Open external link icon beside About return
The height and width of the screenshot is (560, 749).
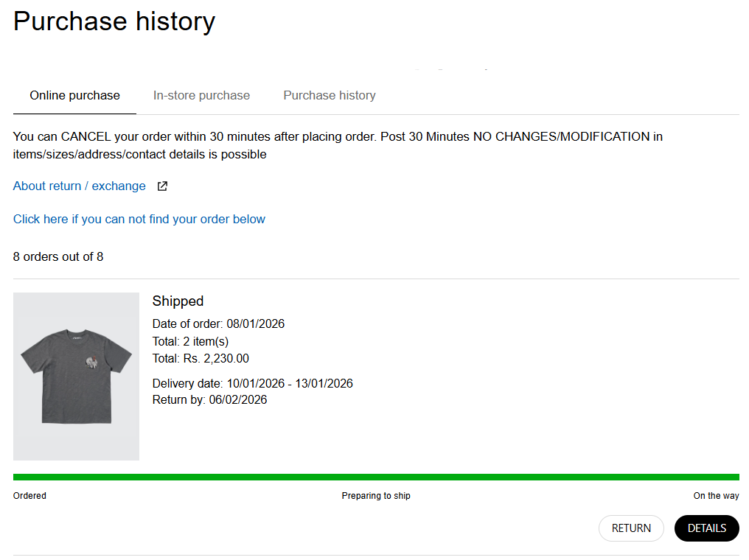[163, 186]
